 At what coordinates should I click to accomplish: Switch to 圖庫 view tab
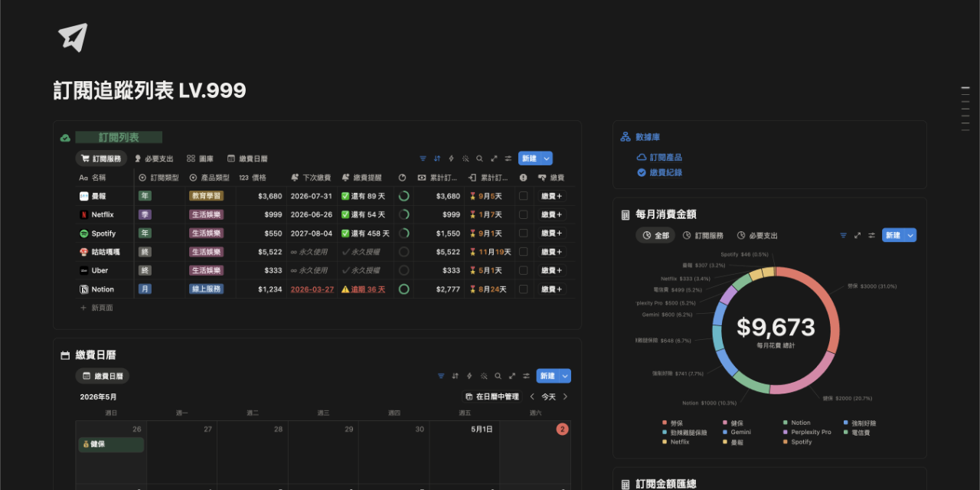click(201, 158)
